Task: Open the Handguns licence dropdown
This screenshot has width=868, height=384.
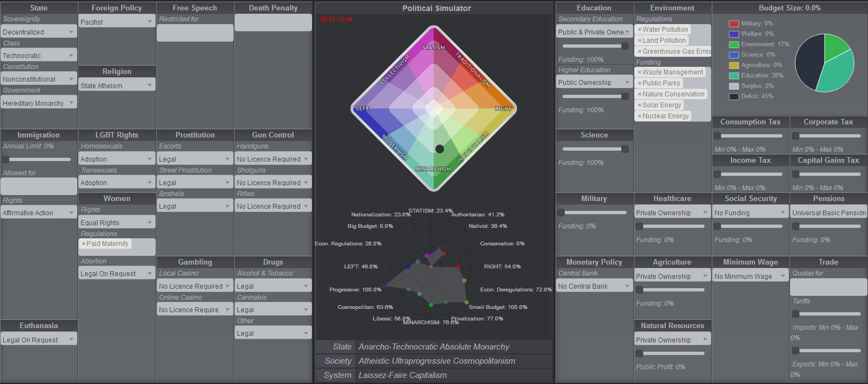Action: point(273,159)
